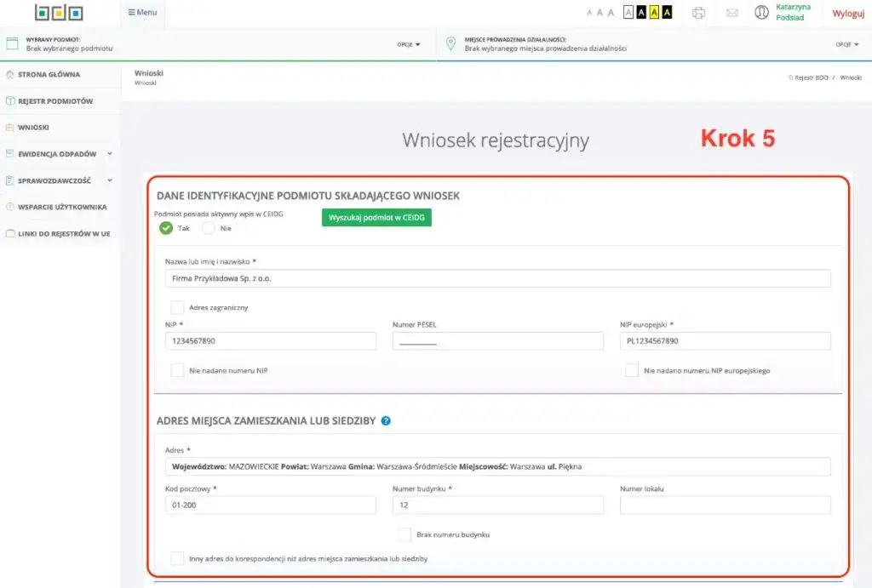
Task: Open the hamburger Menu
Action: click(x=142, y=12)
